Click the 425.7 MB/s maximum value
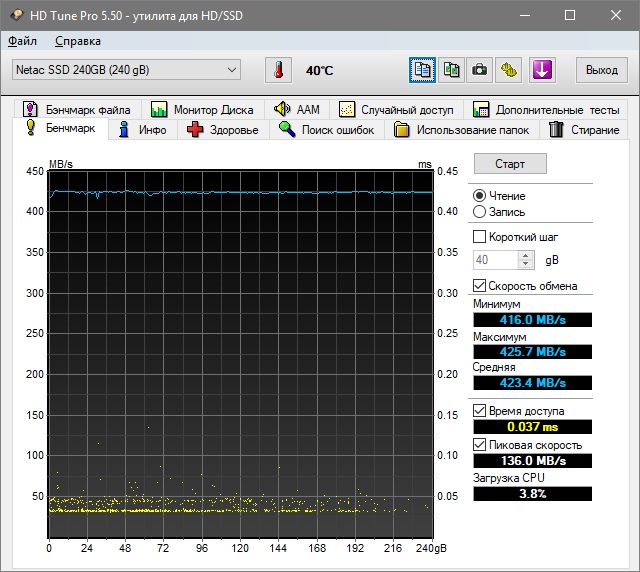 [x=533, y=352]
